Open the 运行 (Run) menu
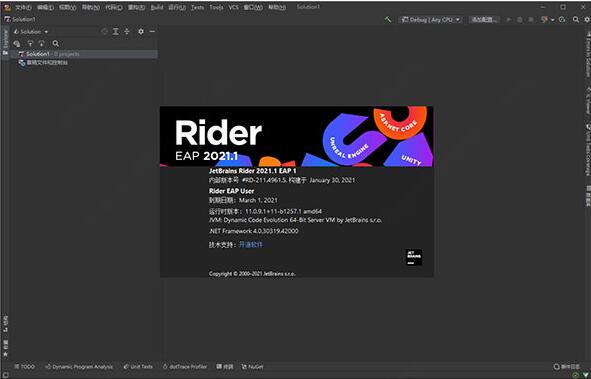The height and width of the screenshot is (379, 591). click(177, 7)
